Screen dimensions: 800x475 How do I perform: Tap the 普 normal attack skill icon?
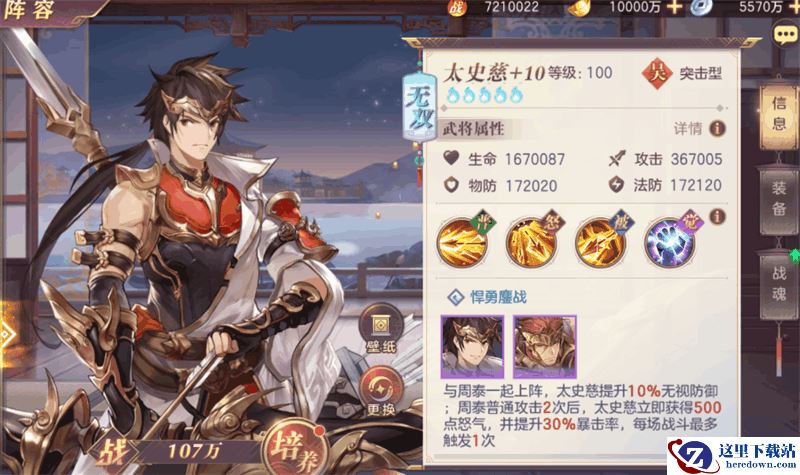(463, 241)
